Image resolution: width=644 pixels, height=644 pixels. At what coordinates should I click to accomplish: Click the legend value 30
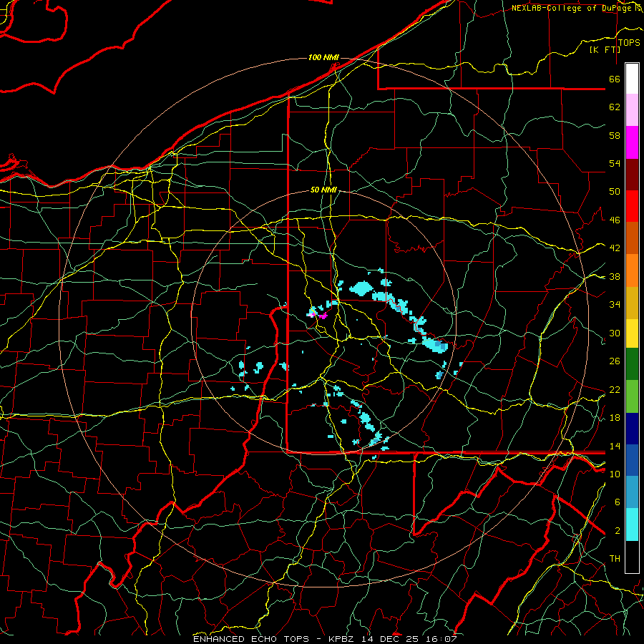615,333
